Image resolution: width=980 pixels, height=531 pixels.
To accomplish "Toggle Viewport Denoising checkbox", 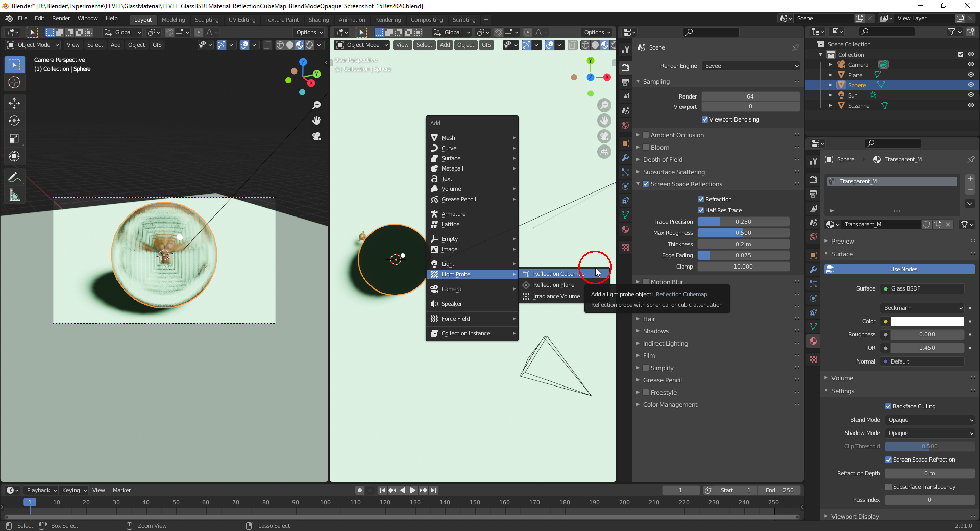I will pyautogui.click(x=705, y=119).
